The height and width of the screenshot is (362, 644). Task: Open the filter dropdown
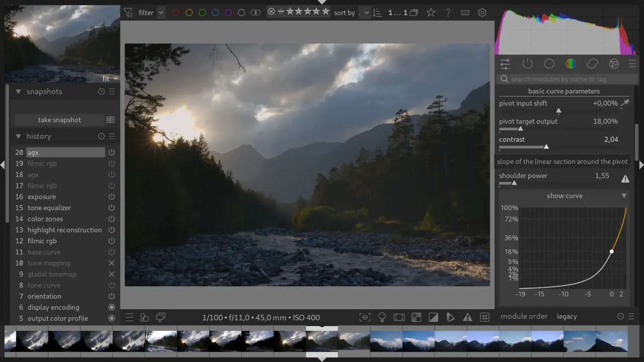click(x=160, y=13)
